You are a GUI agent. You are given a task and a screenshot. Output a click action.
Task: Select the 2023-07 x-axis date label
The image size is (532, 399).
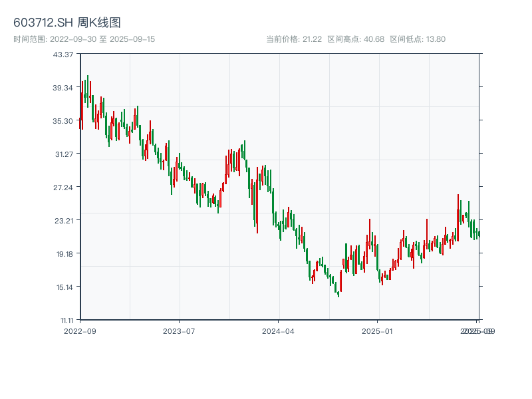pyautogui.click(x=179, y=331)
